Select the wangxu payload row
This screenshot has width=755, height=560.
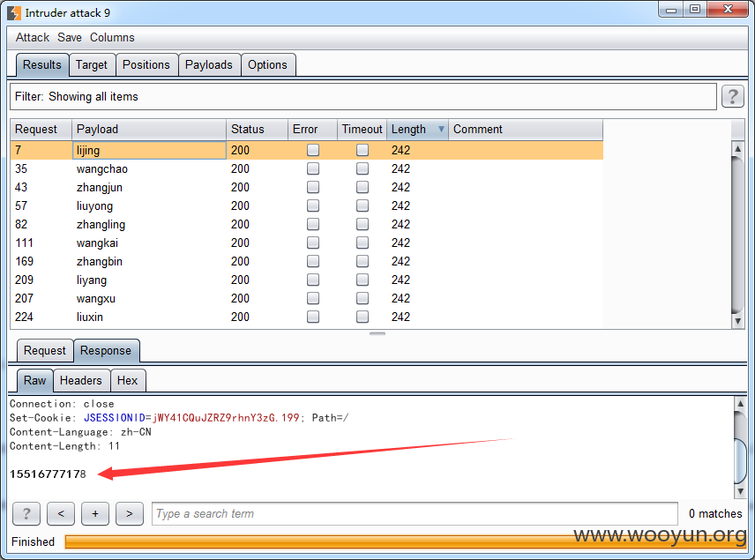(307, 299)
